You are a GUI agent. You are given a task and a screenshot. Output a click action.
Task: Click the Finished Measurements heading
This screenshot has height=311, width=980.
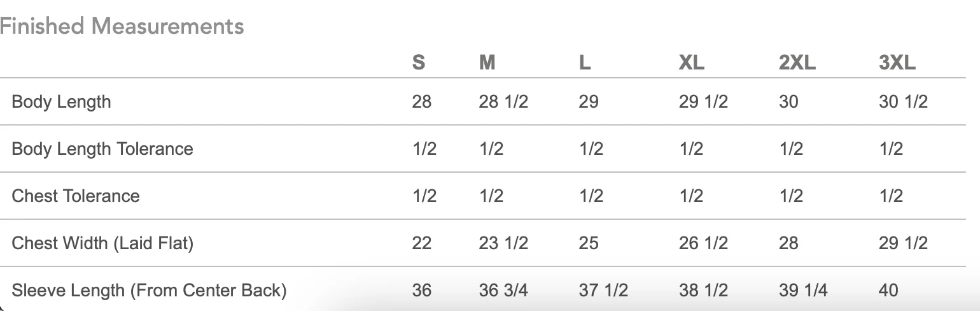[122, 26]
